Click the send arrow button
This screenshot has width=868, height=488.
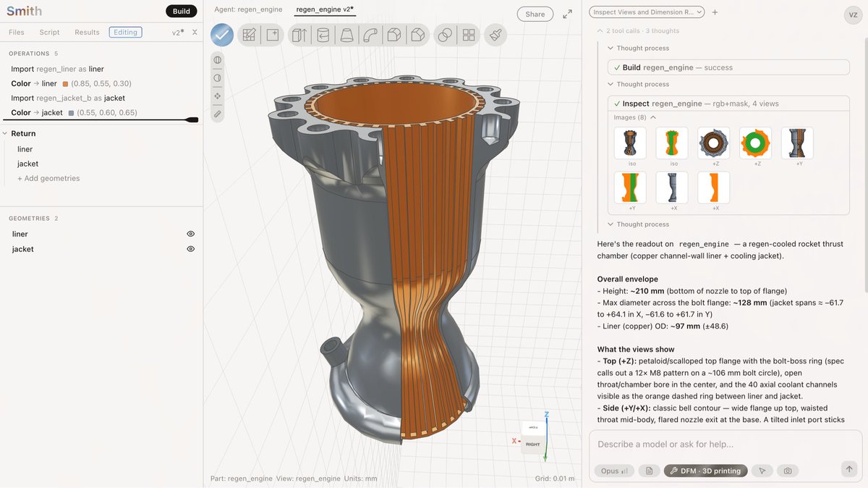pos(850,469)
